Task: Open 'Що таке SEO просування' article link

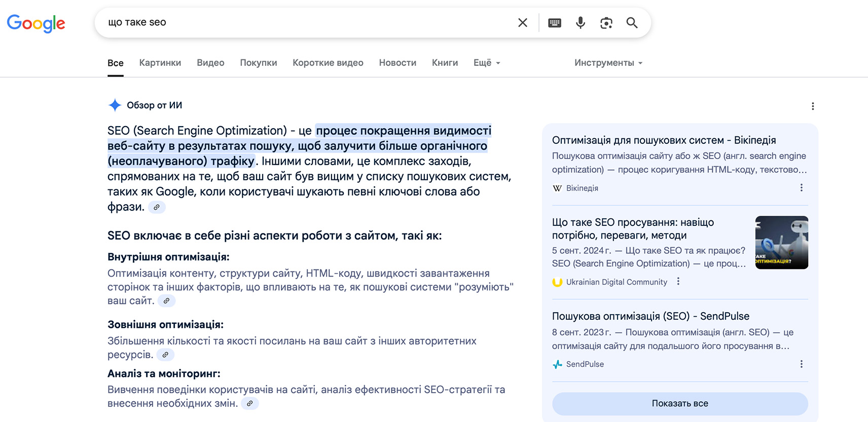Action: [633, 229]
